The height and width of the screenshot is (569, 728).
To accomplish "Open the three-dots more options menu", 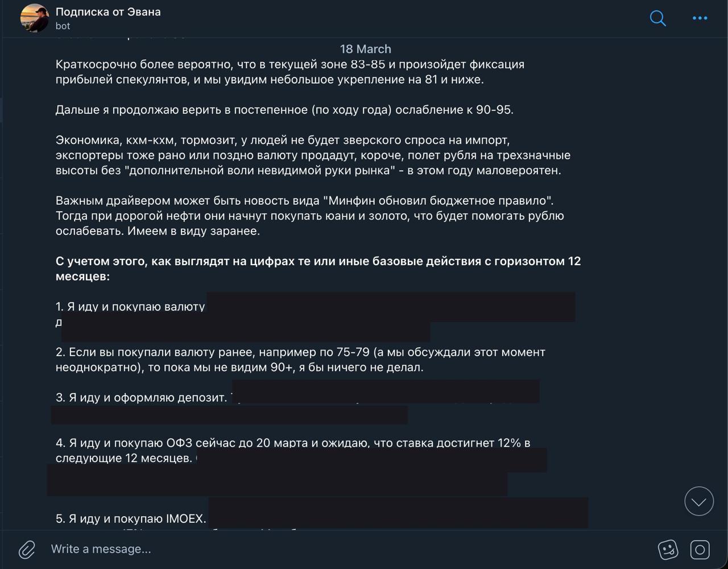I will click(700, 18).
